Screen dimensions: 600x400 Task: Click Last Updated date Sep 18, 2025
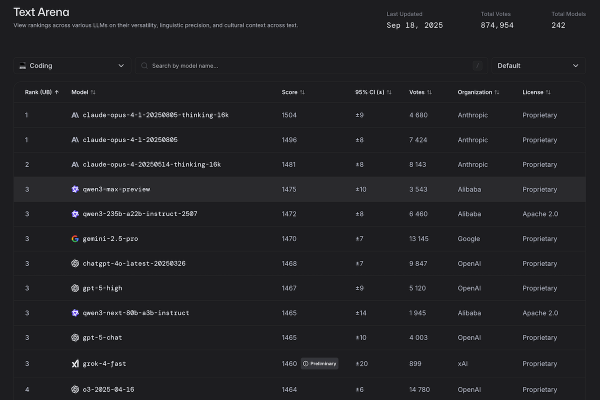[414, 25]
